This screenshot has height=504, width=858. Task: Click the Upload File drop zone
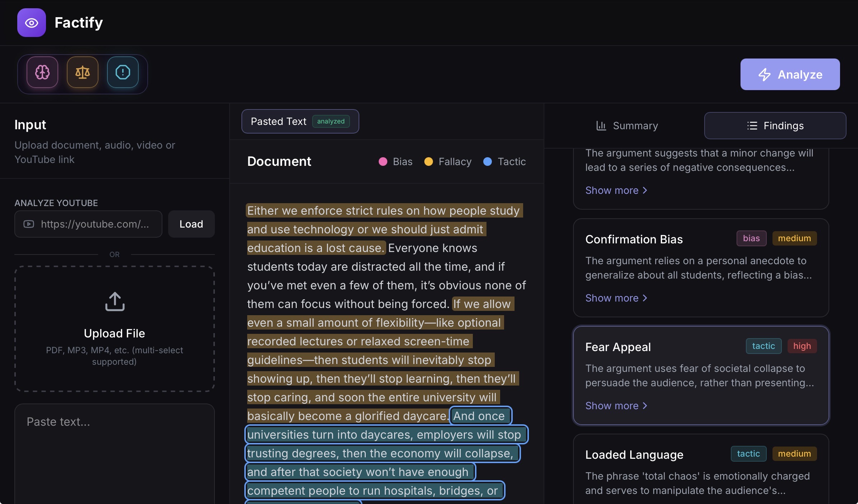pos(115,328)
